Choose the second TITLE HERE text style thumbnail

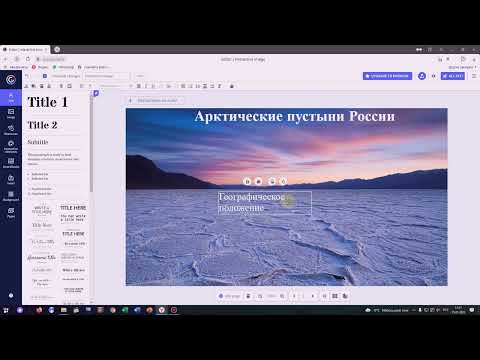(73, 234)
